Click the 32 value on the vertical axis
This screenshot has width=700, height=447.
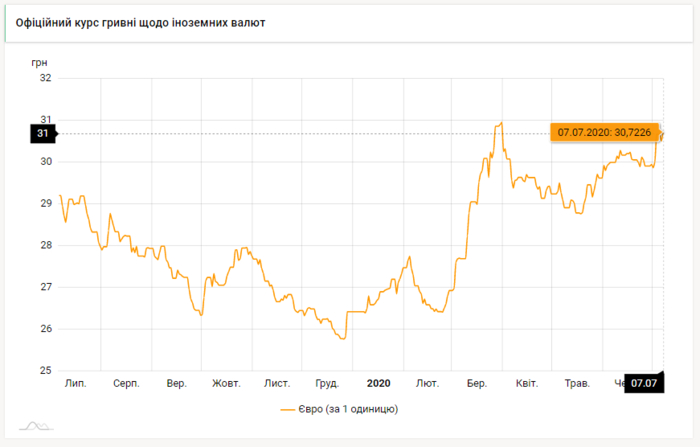pyautogui.click(x=46, y=78)
